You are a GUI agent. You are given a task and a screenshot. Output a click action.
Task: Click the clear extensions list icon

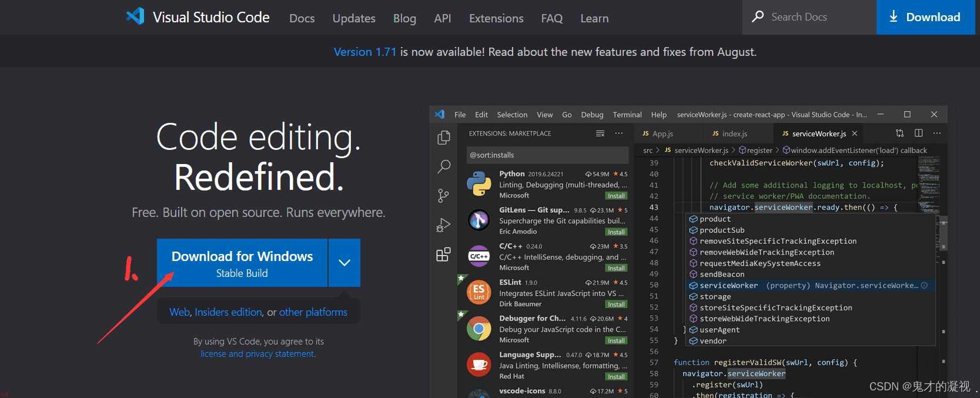pos(600,133)
